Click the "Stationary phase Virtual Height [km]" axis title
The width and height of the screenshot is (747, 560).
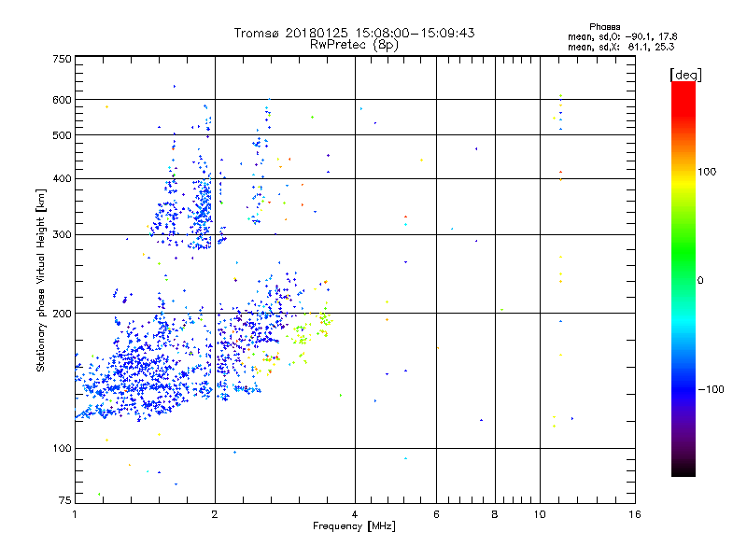coord(40,280)
